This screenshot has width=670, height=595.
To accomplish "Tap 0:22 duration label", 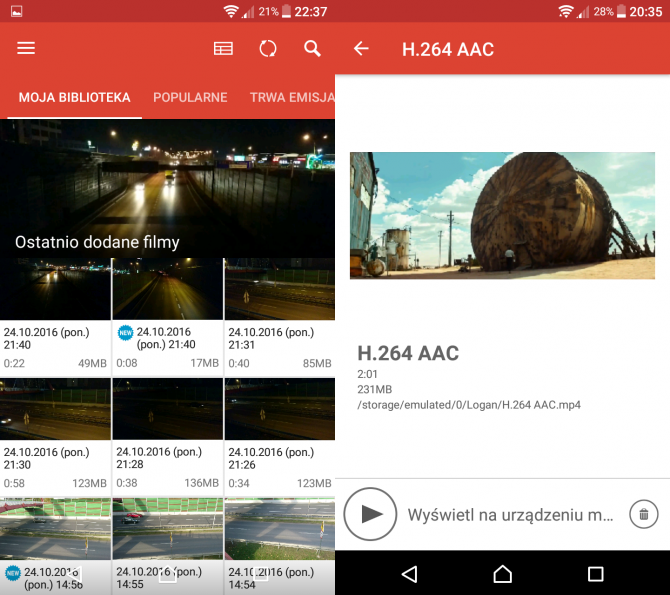I will point(14,363).
